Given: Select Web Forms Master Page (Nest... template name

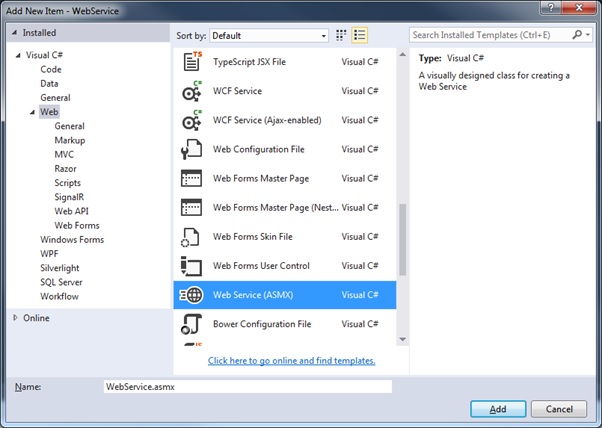Looking at the screenshot, I should point(276,208).
